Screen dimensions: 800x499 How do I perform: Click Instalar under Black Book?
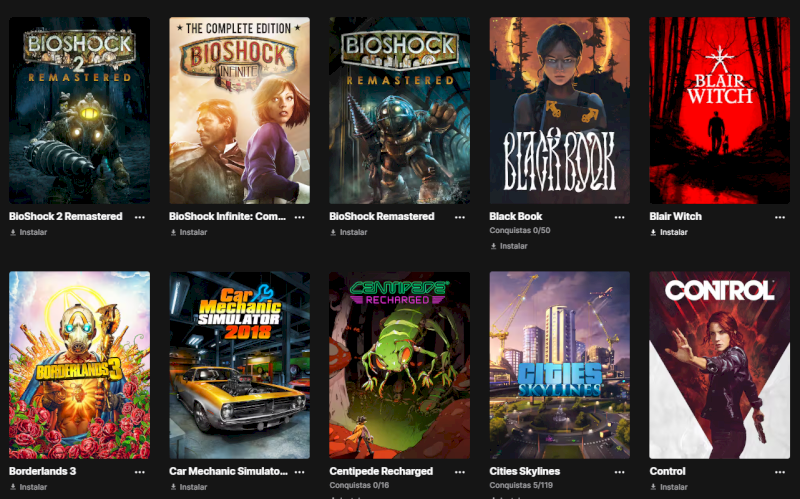point(509,246)
